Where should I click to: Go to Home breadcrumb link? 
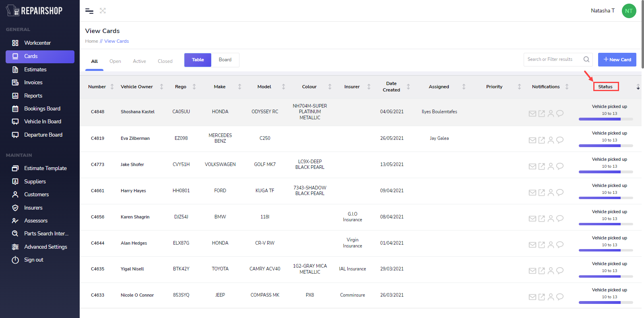tap(91, 41)
